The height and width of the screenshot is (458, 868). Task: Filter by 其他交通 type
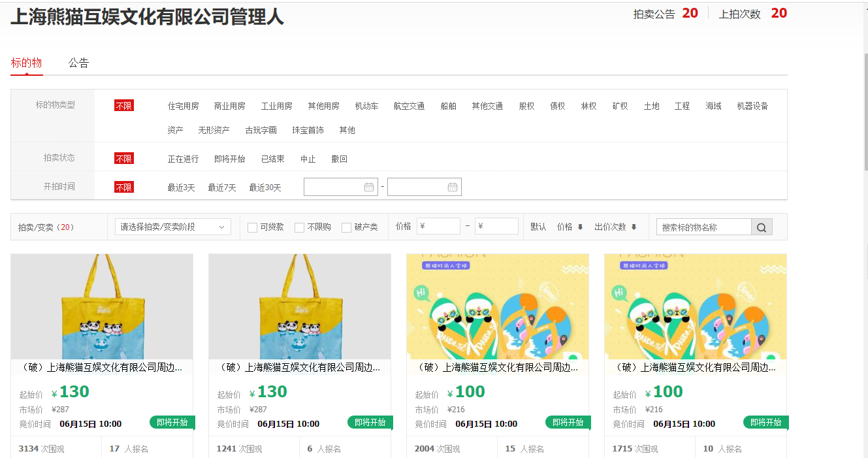[x=488, y=106]
